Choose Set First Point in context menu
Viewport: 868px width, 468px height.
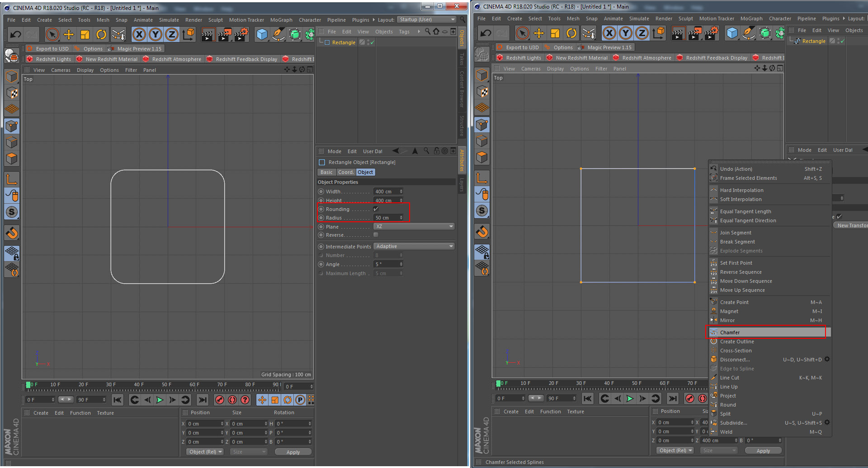click(x=769, y=263)
